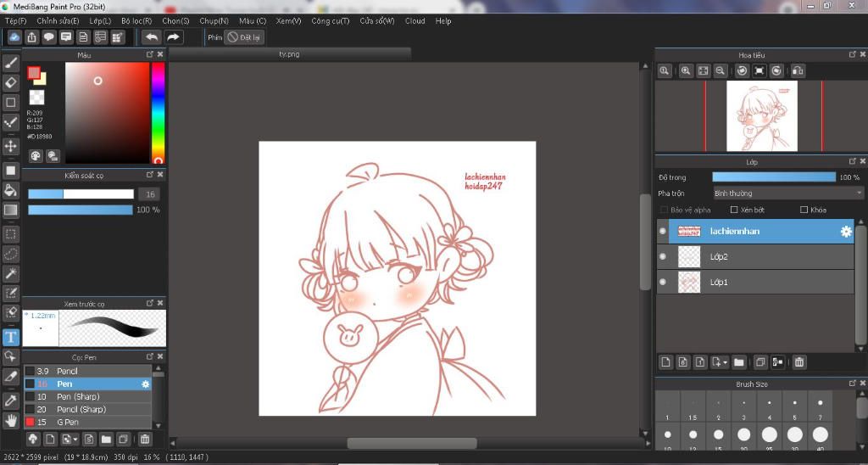Select the Gradient tool

(10, 210)
